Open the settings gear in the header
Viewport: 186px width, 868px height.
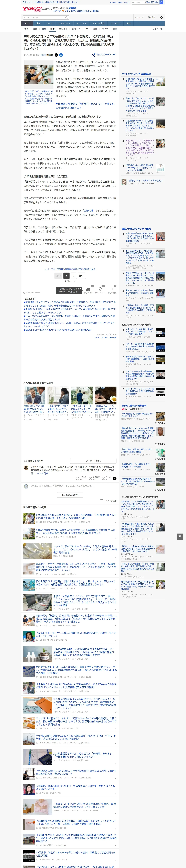click(161, 17)
